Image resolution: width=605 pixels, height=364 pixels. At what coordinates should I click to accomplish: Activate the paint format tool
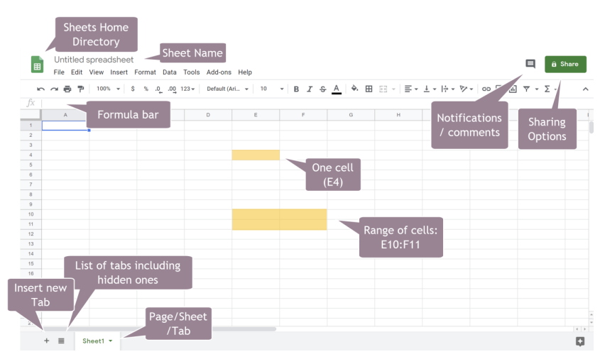(x=81, y=89)
